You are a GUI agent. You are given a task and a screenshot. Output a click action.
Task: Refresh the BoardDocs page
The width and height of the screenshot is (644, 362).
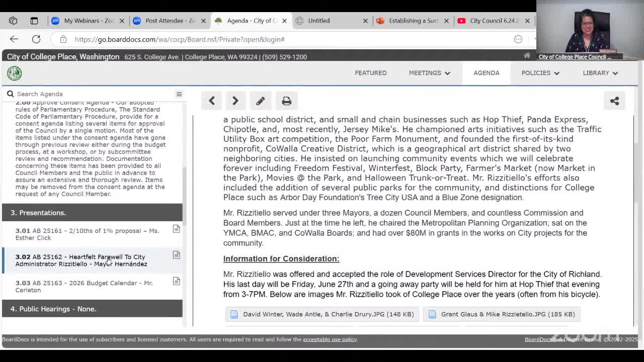pyautogui.click(x=36, y=39)
